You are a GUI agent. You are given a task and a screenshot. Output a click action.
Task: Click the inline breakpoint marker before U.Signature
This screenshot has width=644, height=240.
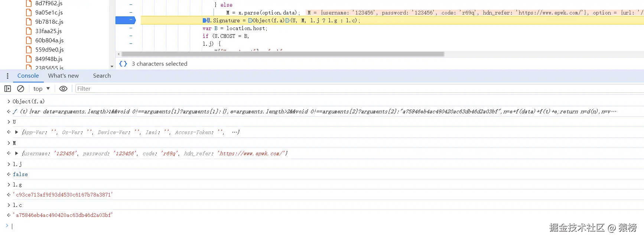205,20
